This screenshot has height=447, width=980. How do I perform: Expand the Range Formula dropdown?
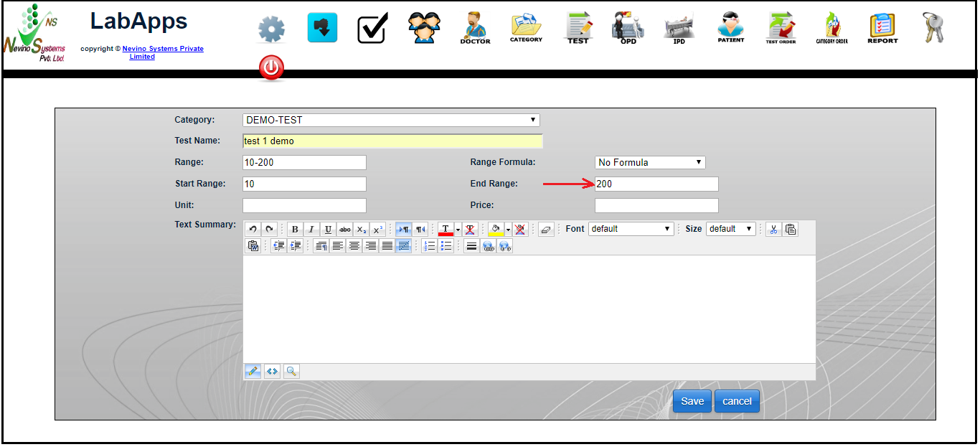coord(650,163)
